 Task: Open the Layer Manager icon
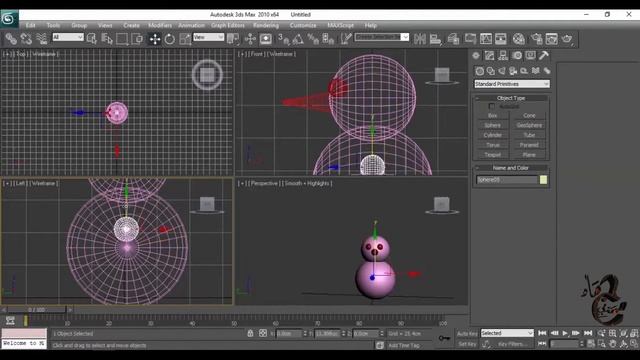click(453, 39)
